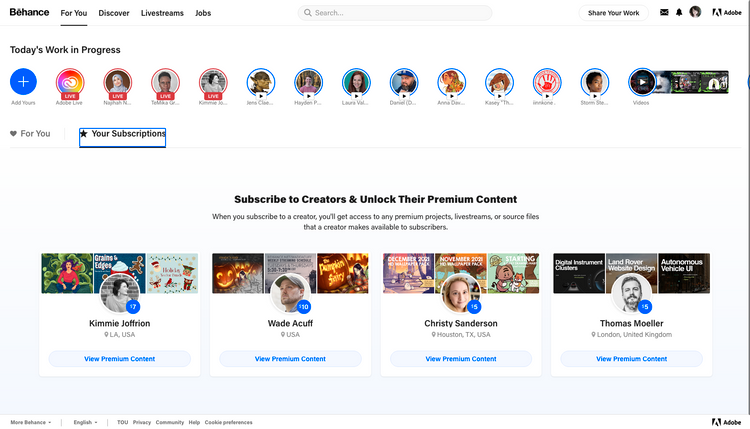Open Land Rover Website Design thumbnail
The width and height of the screenshot is (750, 429).
click(631, 273)
